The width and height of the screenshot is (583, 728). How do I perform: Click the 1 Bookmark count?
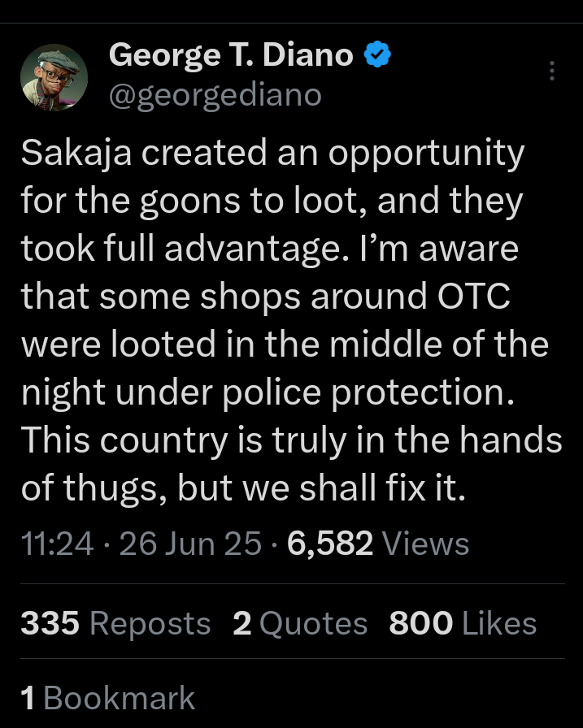(107, 698)
